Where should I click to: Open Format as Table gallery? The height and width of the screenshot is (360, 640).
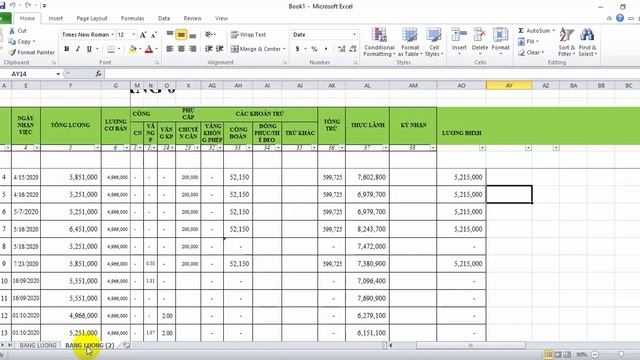409,42
